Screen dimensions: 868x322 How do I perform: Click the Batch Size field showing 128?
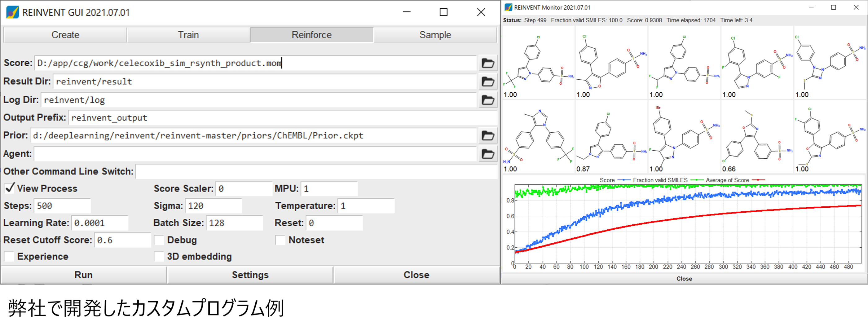(x=234, y=223)
